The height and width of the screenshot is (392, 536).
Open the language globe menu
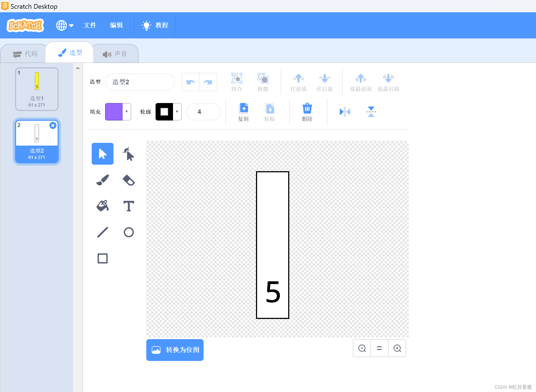coord(64,25)
